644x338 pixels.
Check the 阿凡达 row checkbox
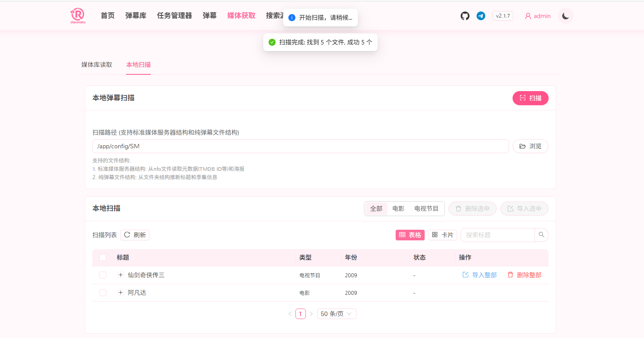tap(103, 293)
